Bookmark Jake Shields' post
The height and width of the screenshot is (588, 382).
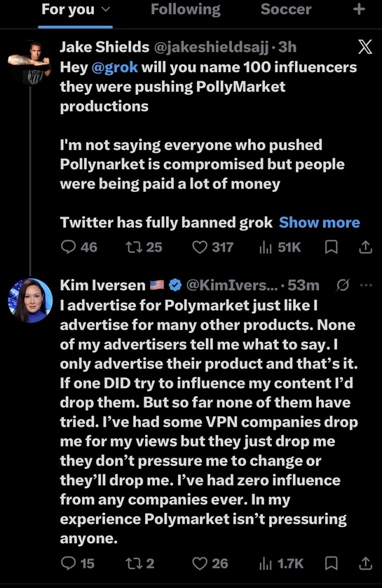[331, 247]
